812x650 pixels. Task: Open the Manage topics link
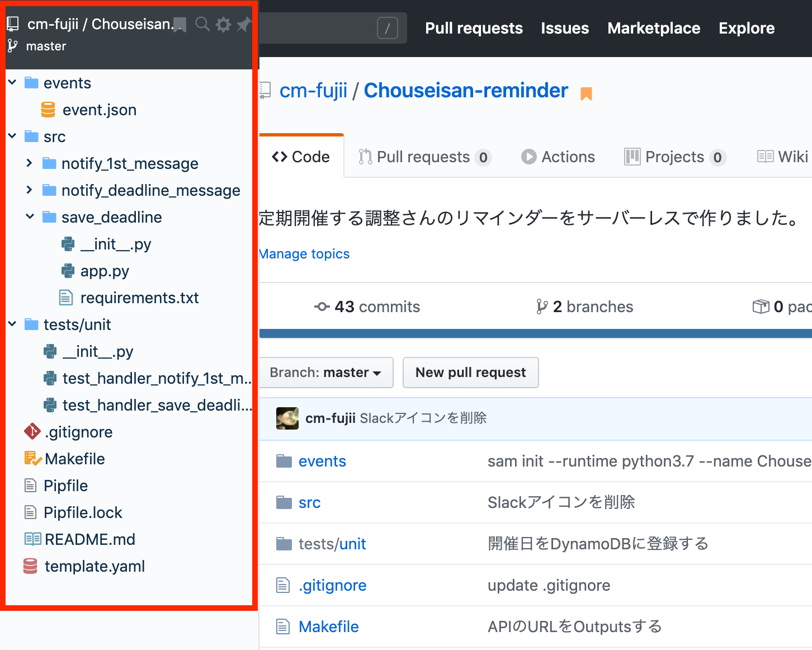coord(304,253)
